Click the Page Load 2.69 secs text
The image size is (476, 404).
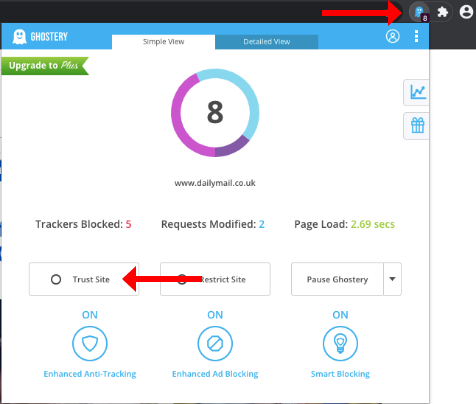(x=344, y=224)
